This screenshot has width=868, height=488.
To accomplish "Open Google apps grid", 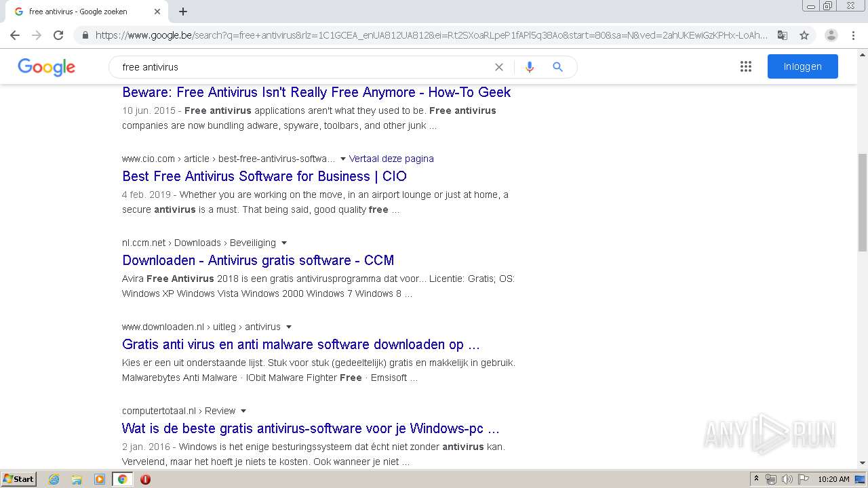I will click(746, 66).
